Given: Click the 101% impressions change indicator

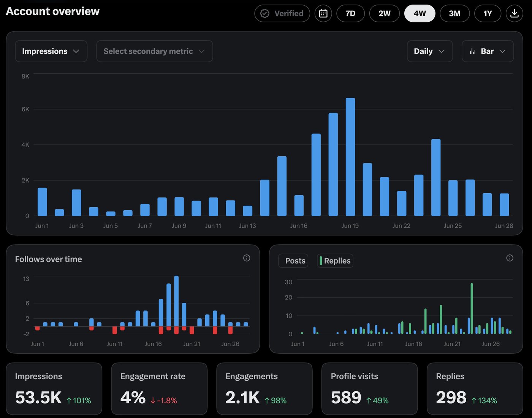Looking at the screenshot, I should click(79, 401).
